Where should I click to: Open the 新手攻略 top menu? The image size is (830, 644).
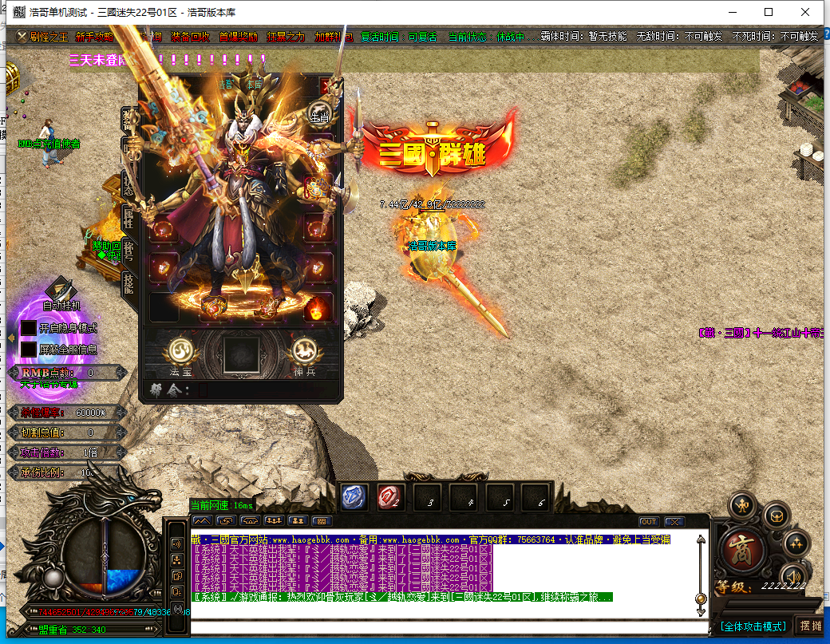click(x=94, y=37)
